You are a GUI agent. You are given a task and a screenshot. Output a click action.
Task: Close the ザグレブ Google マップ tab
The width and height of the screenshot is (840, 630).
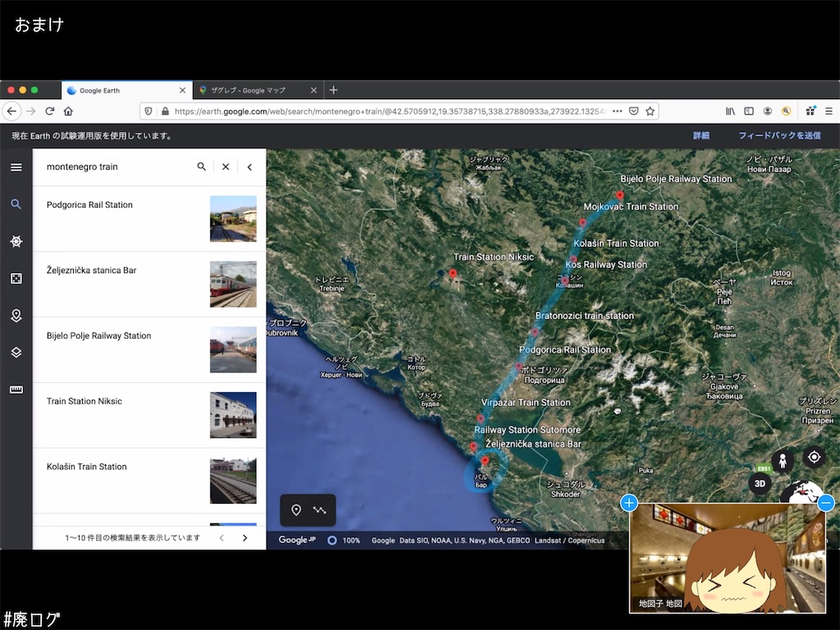pyautogui.click(x=314, y=90)
